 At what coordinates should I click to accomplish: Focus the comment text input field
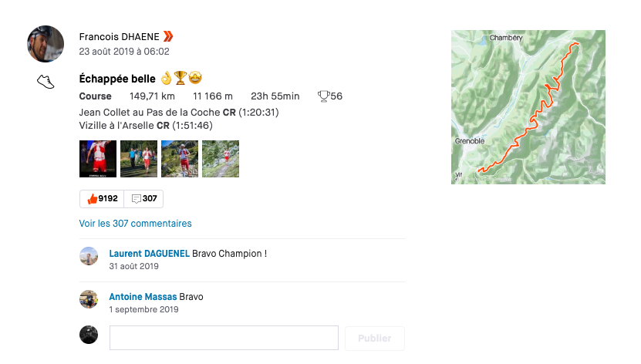pos(224,338)
